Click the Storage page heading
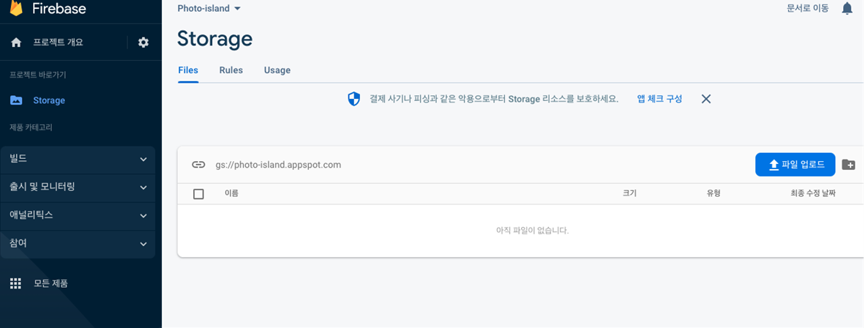Image resolution: width=868 pixels, height=328 pixels. pos(214,39)
